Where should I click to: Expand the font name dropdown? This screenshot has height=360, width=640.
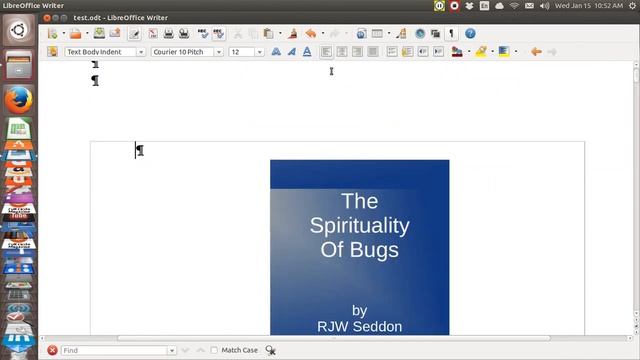pyautogui.click(x=219, y=52)
